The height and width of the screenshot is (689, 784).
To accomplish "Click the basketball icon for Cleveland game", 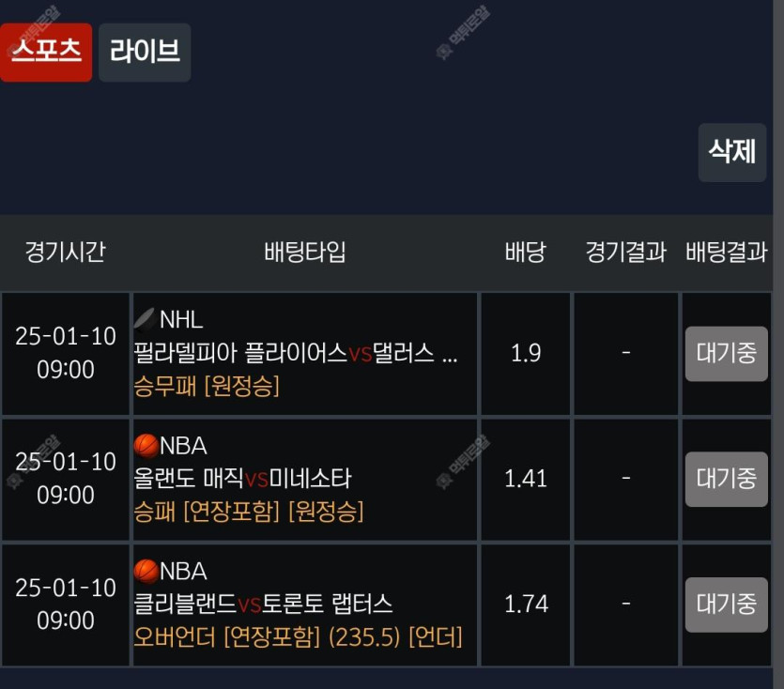I will pyautogui.click(x=146, y=571).
